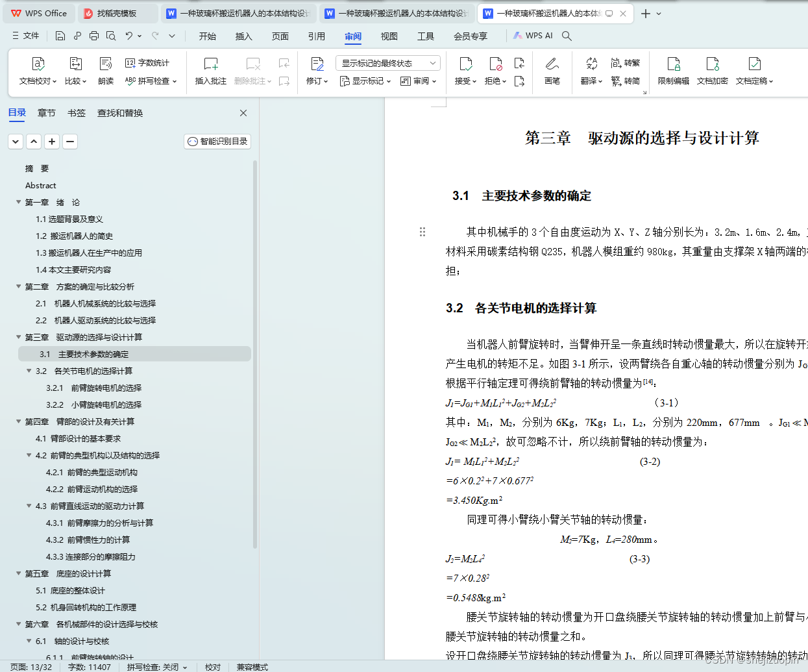Open 限制编辑 restrict editing
The image size is (808, 672).
pos(674,71)
